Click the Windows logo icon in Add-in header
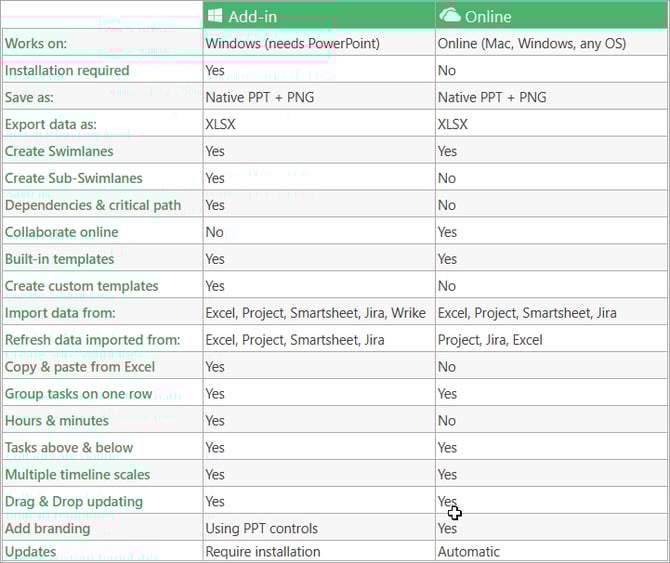 click(215, 16)
